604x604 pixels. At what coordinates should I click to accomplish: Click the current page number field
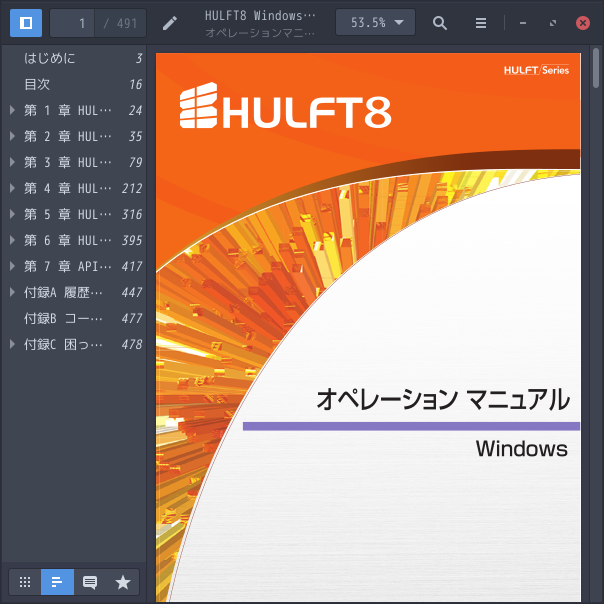[72, 23]
